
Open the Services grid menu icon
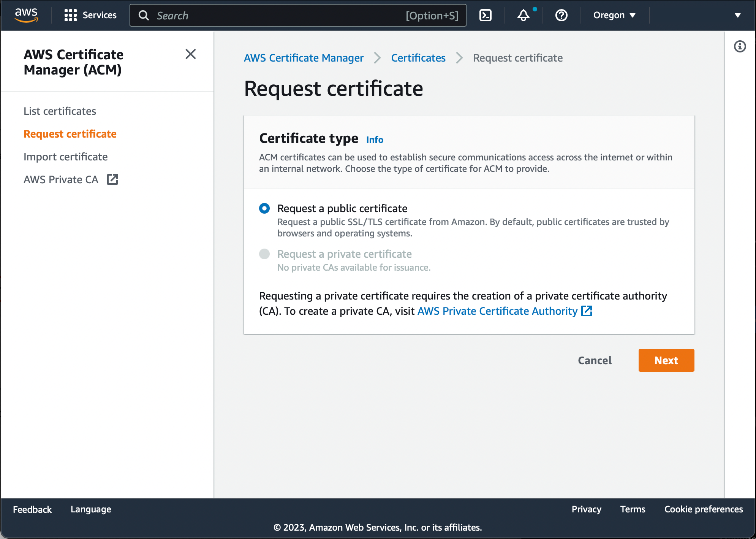point(71,15)
